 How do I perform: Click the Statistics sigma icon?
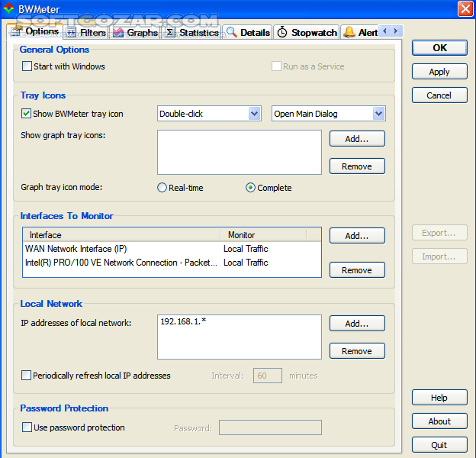[x=170, y=32]
